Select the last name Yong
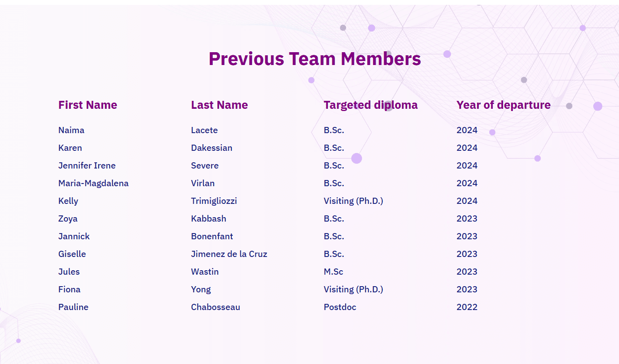This screenshot has width=619, height=364. click(x=201, y=289)
